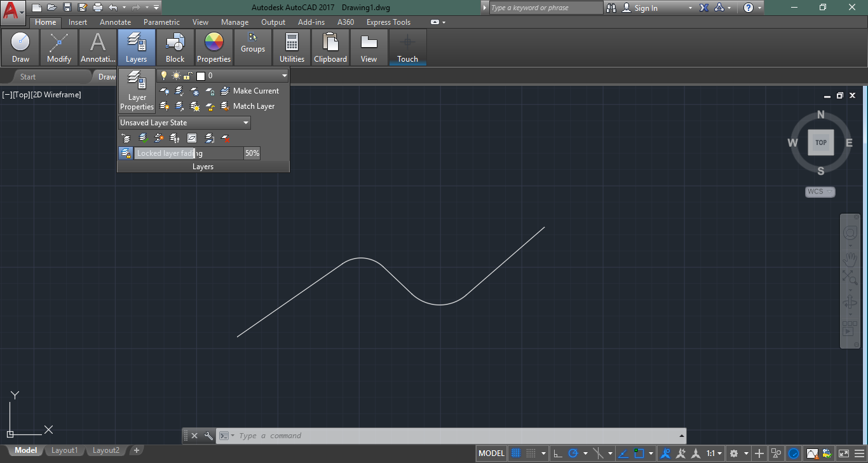
Task: Open the Utilities calculator panel
Action: click(292, 48)
